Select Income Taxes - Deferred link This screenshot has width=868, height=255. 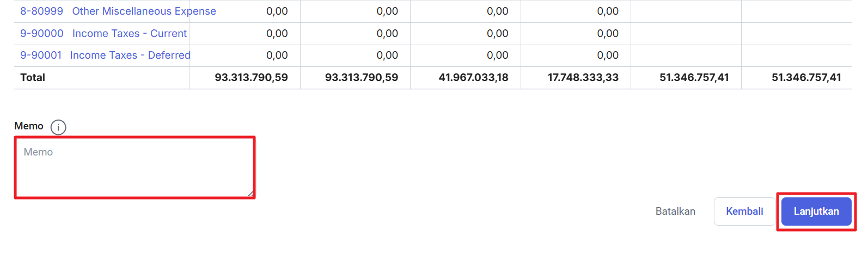[130, 55]
